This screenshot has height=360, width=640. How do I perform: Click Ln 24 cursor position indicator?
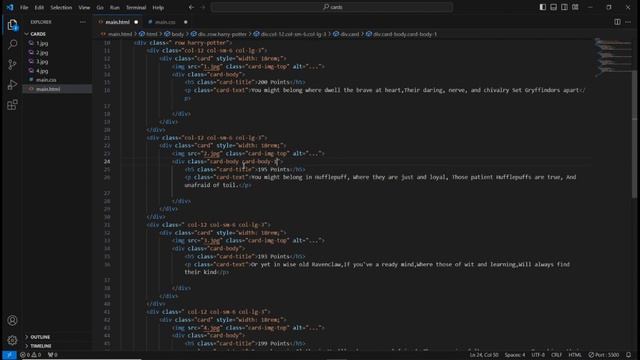click(x=484, y=355)
